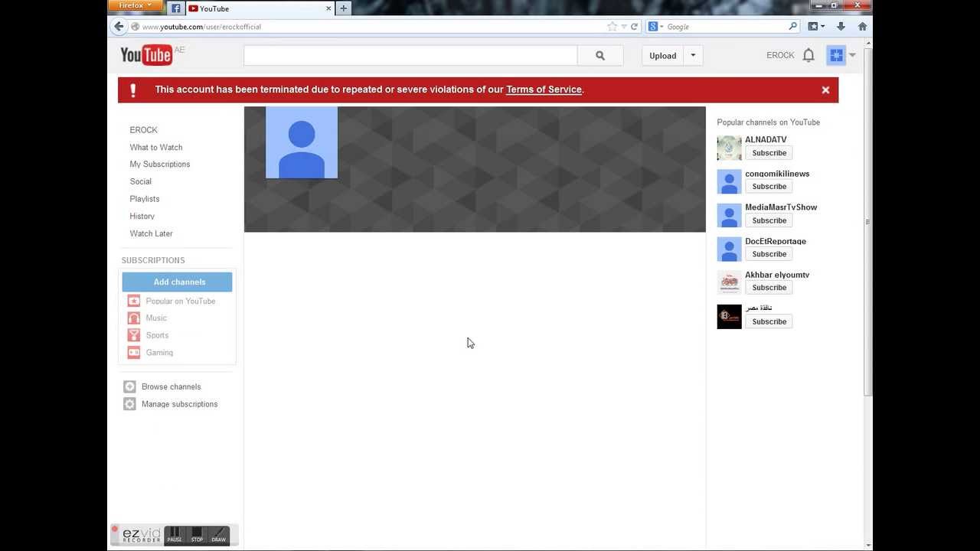Click the Akhbar elyoumtv thumbnail

coord(730,282)
